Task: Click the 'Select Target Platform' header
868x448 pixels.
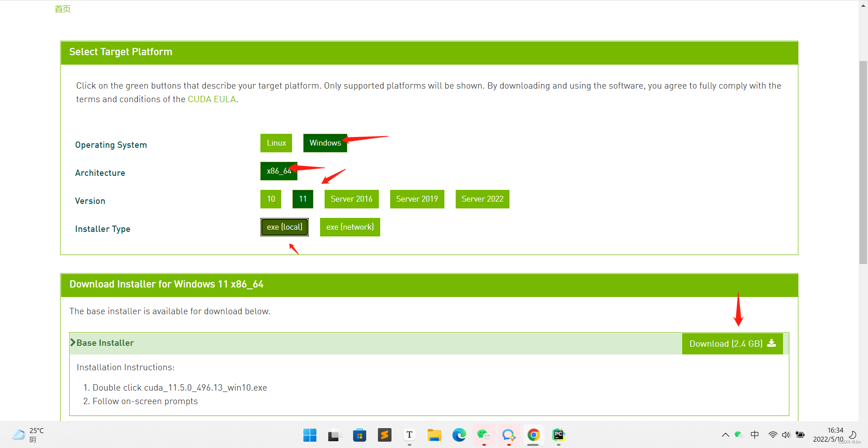Action: 121,52
